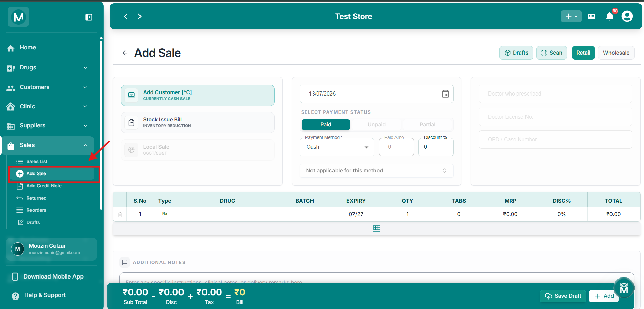Viewport: 644px width, 309px height.
Task: Click the Add button in bottom bar
Action: click(604, 296)
